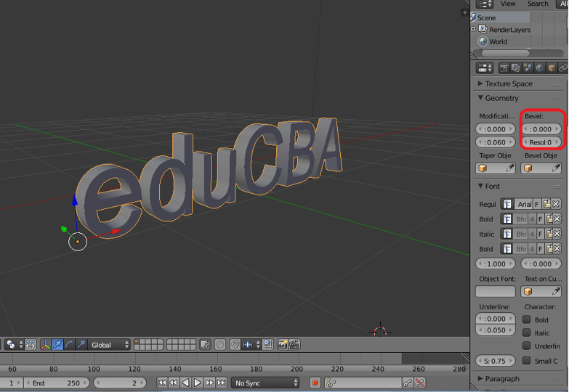Adjust Small Caps scale S: 0.75
This screenshot has width=569, height=392.
click(x=496, y=361)
